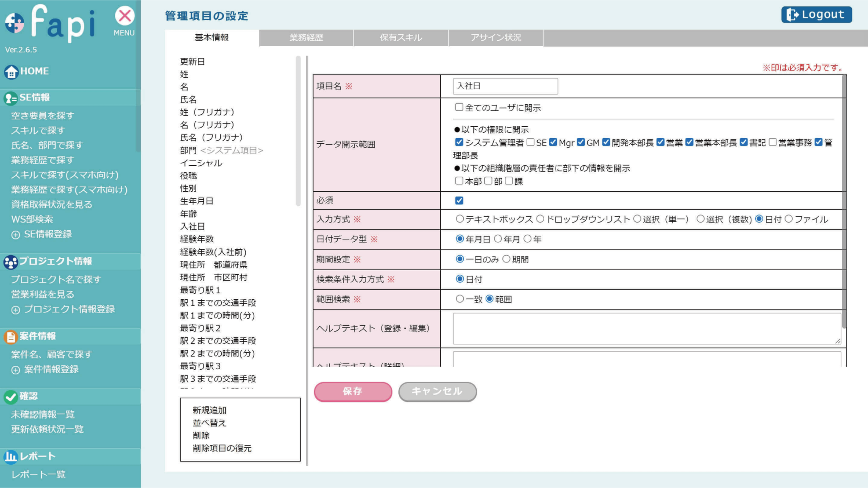Viewport: 868px width, 488px height.
Task: Uncheck the 必須 checkbox
Action: click(459, 201)
